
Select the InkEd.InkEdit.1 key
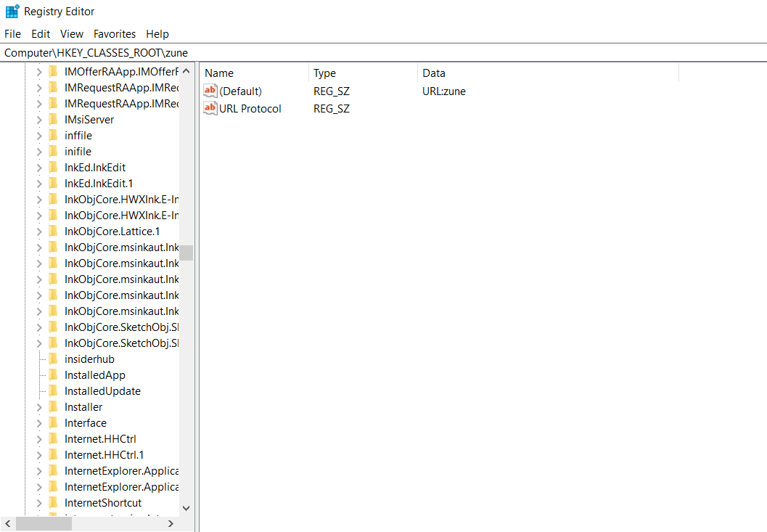[99, 184]
